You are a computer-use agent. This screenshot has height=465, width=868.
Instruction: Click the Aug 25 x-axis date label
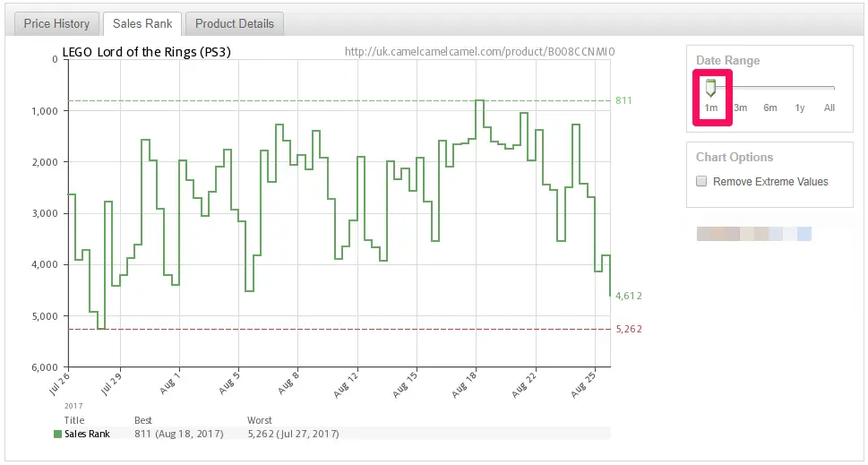(x=583, y=383)
